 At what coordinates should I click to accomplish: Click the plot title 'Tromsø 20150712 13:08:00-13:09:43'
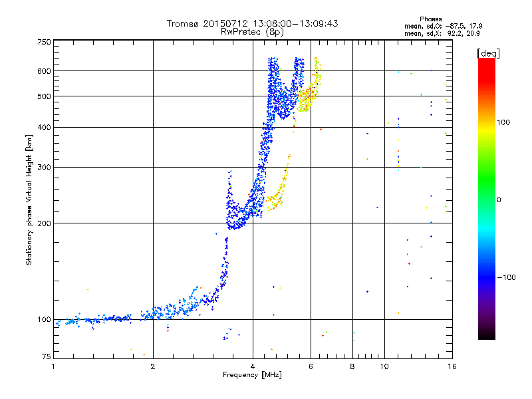click(252, 23)
